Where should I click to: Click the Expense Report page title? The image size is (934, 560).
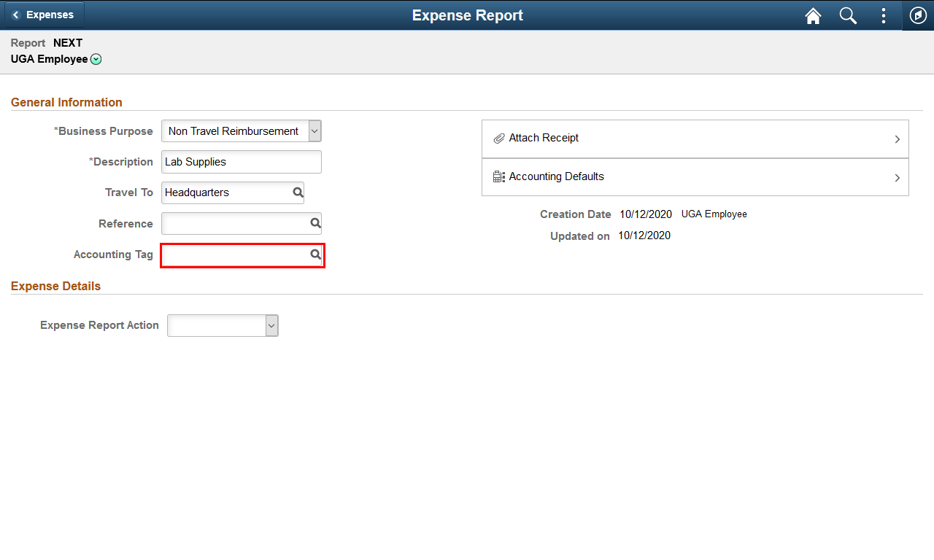468,15
